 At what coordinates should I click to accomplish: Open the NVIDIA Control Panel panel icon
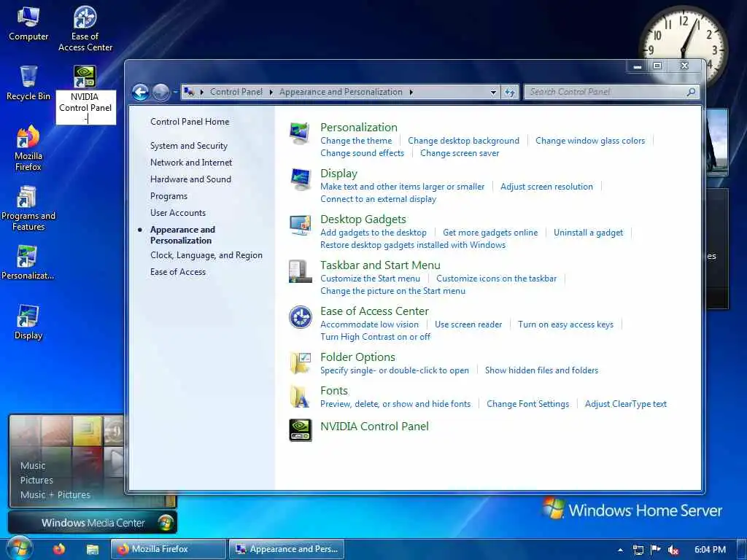[300, 430]
